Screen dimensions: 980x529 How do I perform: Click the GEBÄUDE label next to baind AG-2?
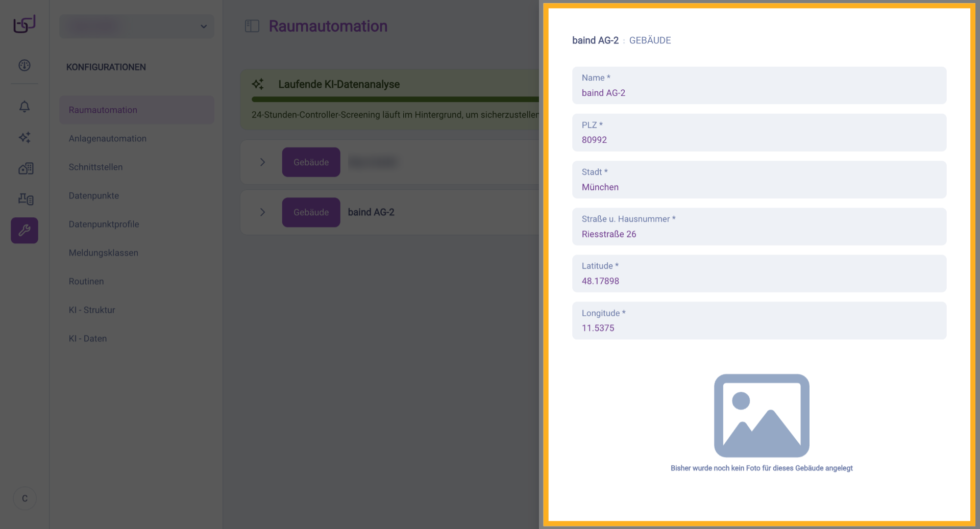tap(650, 40)
